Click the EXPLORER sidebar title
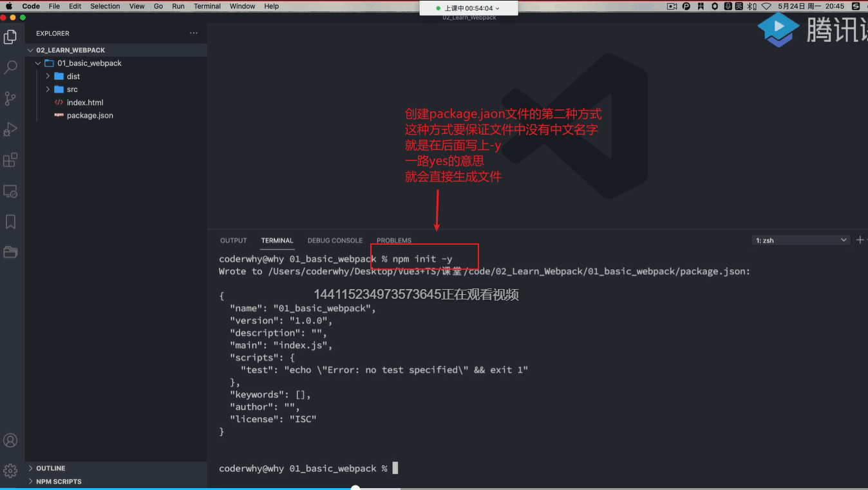 [x=53, y=33]
